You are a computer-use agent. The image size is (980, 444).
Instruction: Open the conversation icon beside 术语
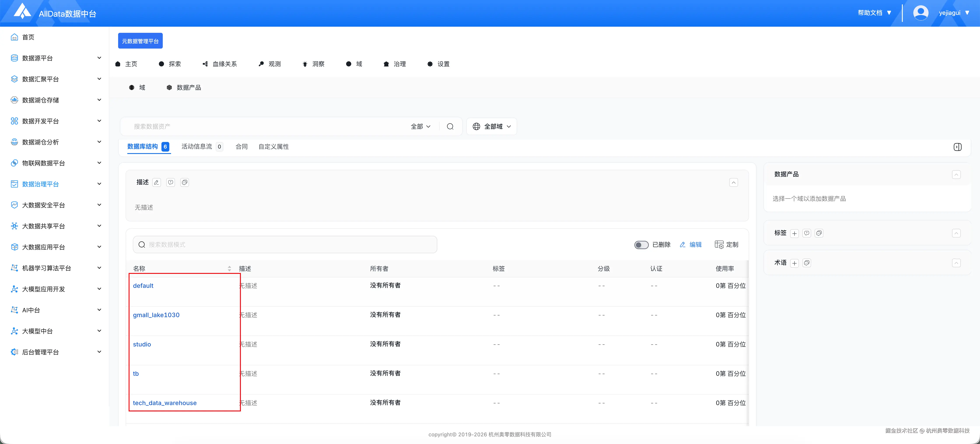point(807,263)
